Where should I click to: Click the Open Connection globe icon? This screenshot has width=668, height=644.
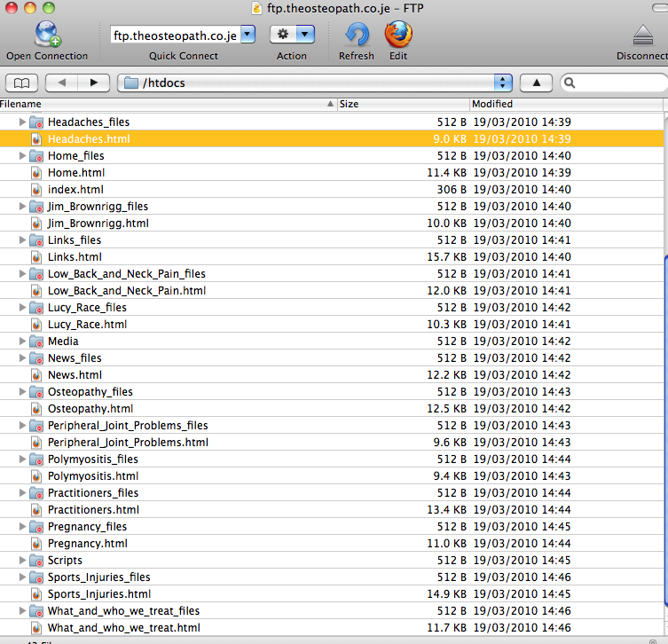coord(47,34)
